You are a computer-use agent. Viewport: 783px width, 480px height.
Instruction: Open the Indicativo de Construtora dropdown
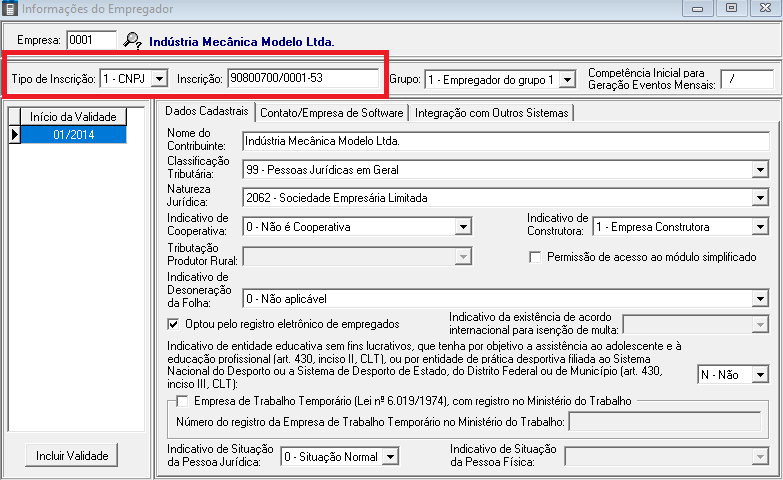click(760, 227)
